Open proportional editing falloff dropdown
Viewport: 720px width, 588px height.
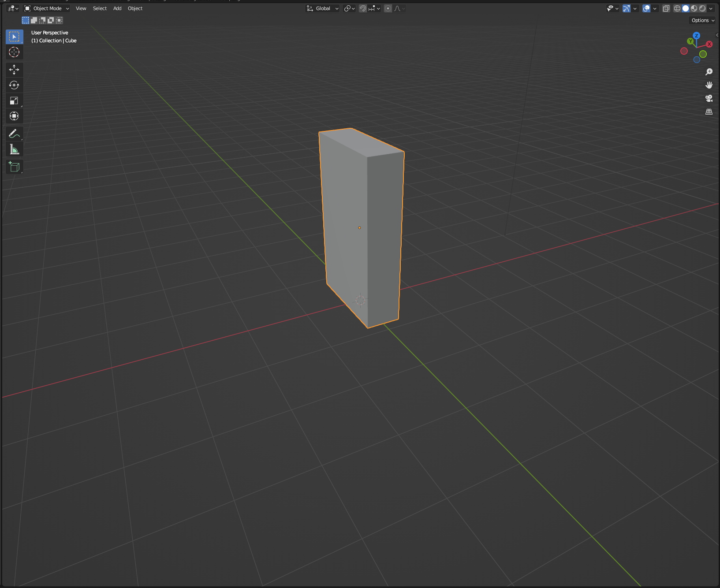pos(399,8)
